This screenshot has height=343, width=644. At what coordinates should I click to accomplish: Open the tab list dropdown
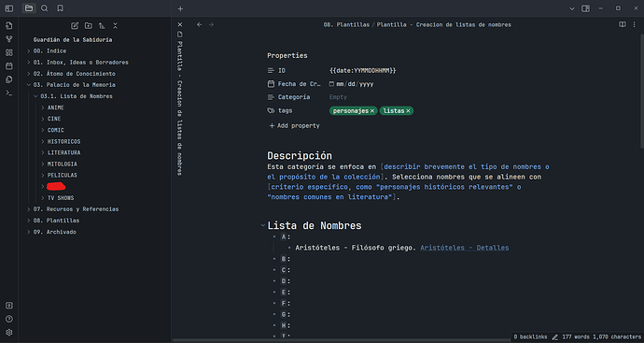(x=572, y=8)
